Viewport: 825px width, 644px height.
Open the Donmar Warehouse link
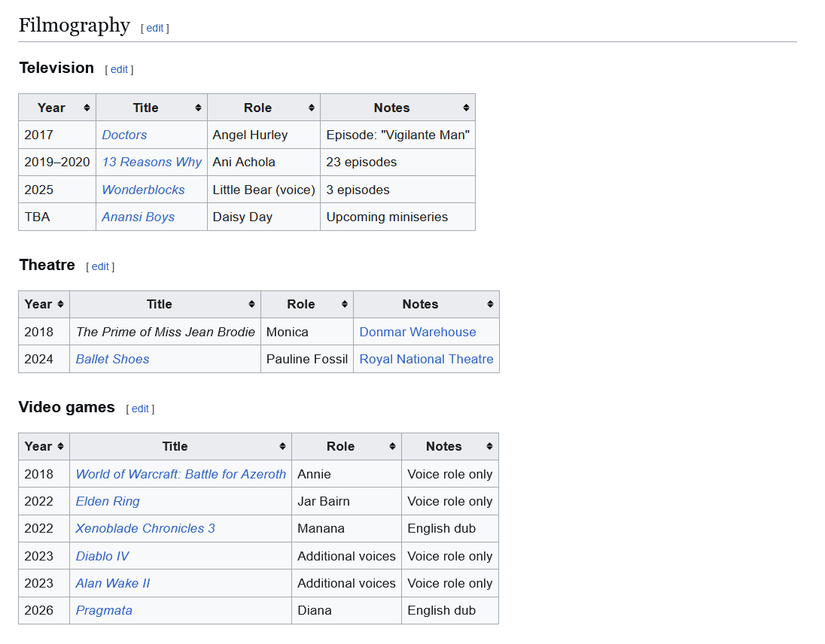point(418,333)
